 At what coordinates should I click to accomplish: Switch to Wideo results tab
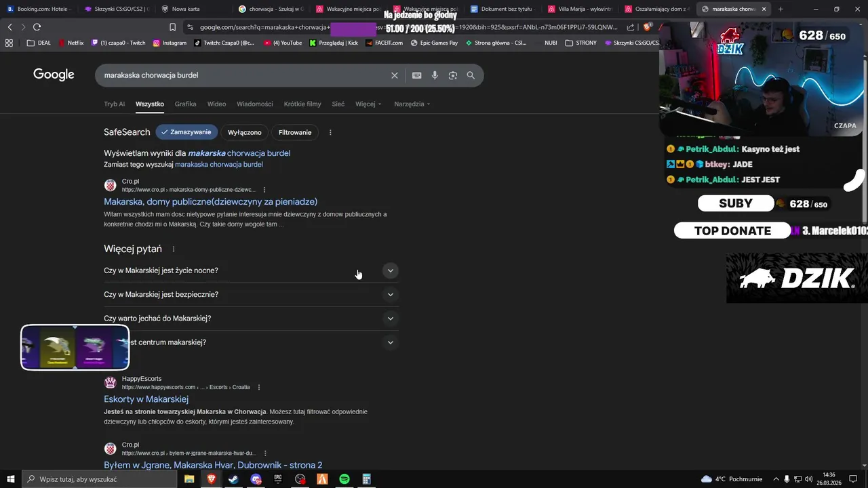(216, 104)
